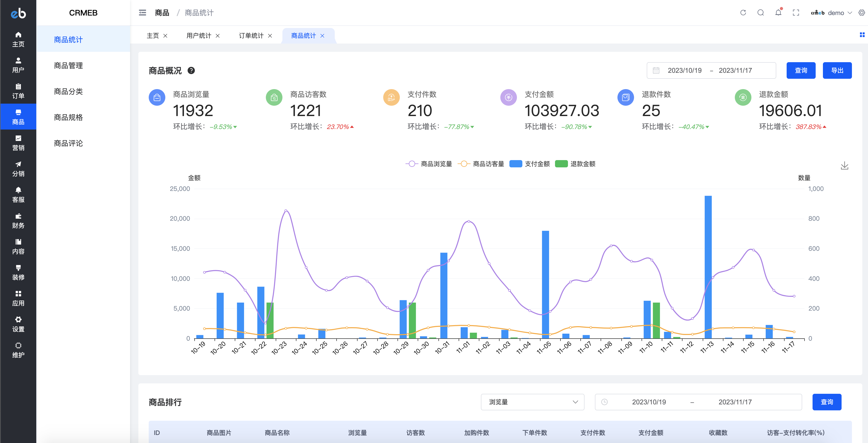
Task: Close the 订单统计 tab
Action: [x=270, y=36]
